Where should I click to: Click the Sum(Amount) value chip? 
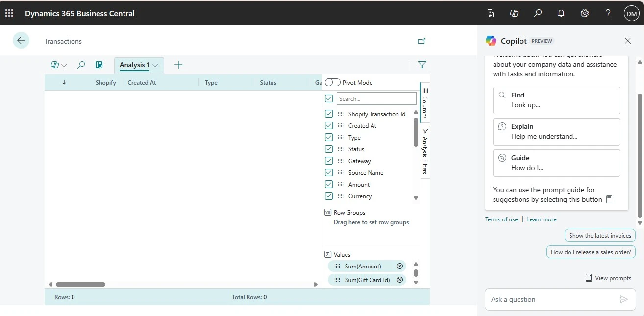pos(367,266)
